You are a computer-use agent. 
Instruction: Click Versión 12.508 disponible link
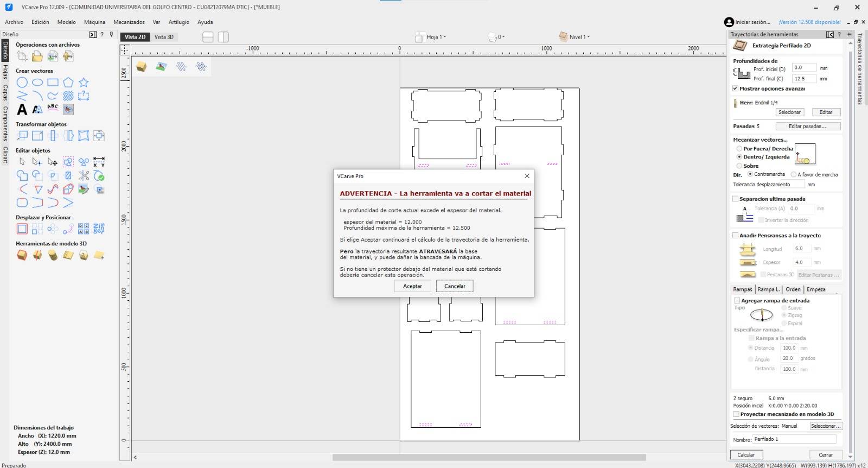[809, 22]
